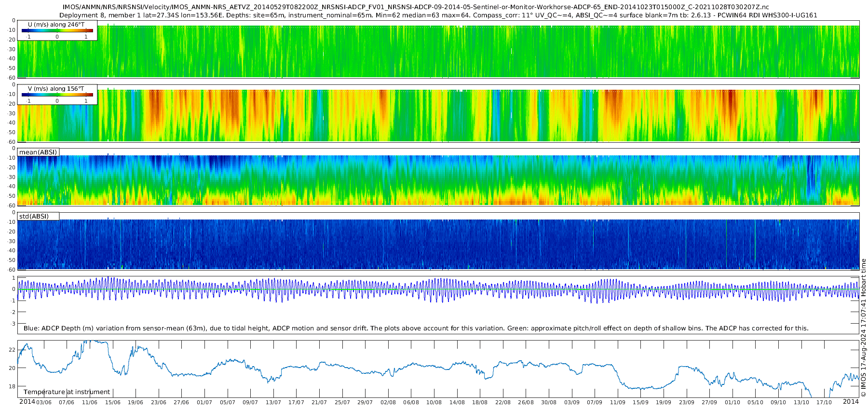Click the 01/10 date tick label
868x410 pixels.
pyautogui.click(x=732, y=402)
